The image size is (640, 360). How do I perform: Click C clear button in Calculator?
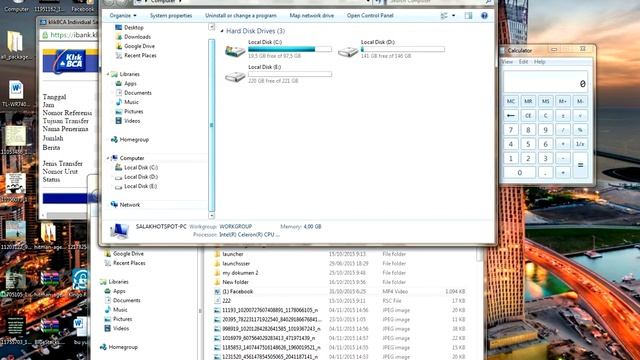545,116
